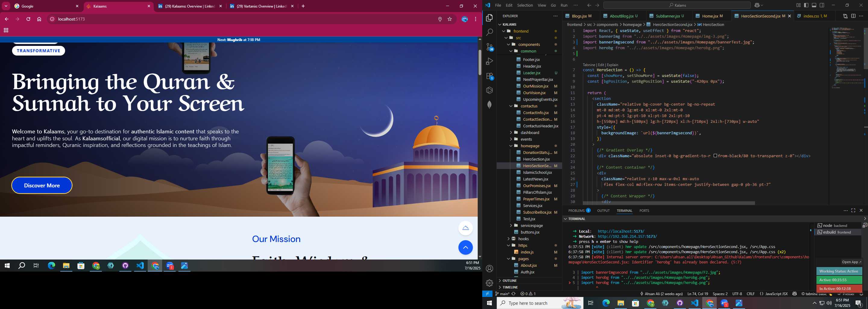Screen dimensions: 868x309
Task: Open the remote window indicator
Action: [487, 294]
